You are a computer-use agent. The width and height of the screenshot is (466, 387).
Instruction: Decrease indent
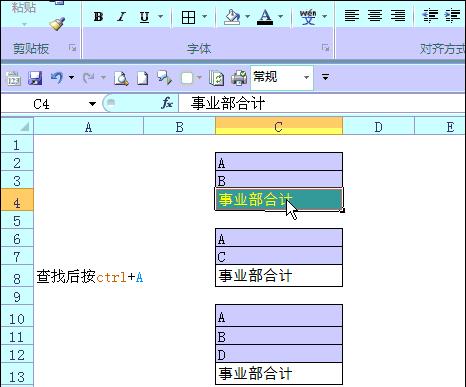tap(430, 16)
